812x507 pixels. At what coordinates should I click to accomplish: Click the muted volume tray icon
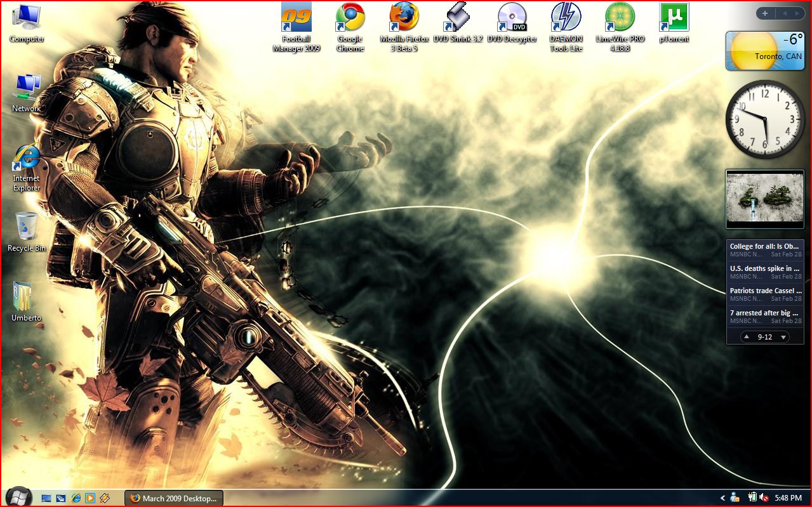point(764,497)
